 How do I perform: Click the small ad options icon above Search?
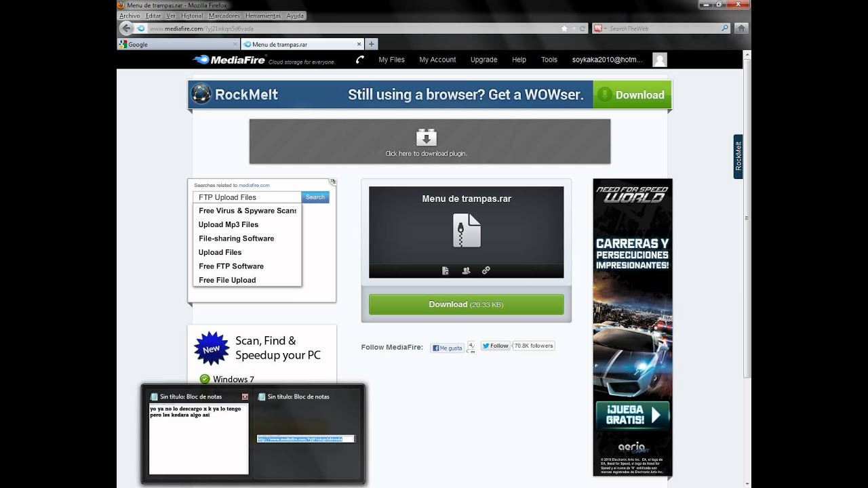tap(332, 181)
